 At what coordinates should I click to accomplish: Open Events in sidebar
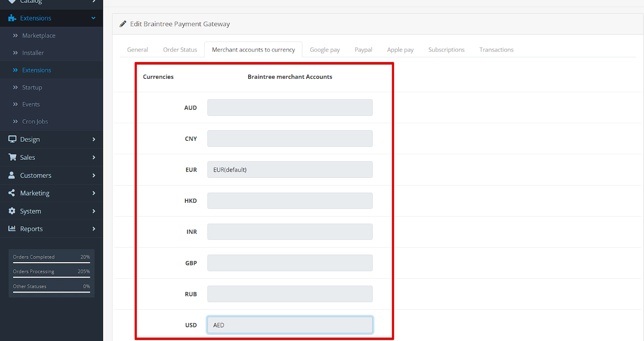pos(31,104)
